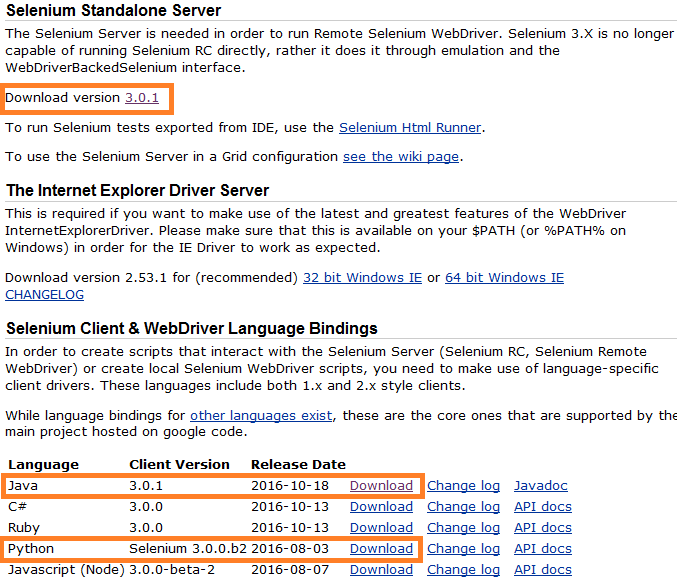
Task: Click the 'Selenium 3.0.0.b2' version cell
Action: click(x=188, y=549)
